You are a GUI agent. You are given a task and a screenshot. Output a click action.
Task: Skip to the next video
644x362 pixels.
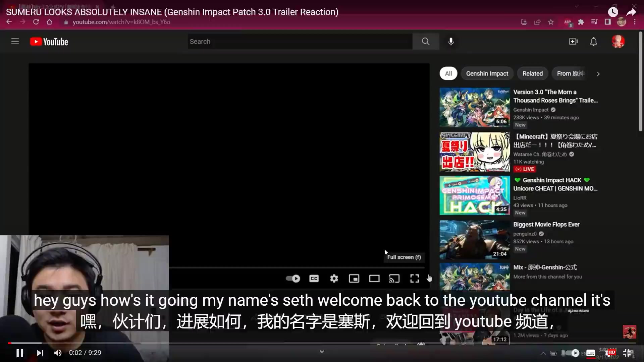tap(40, 353)
